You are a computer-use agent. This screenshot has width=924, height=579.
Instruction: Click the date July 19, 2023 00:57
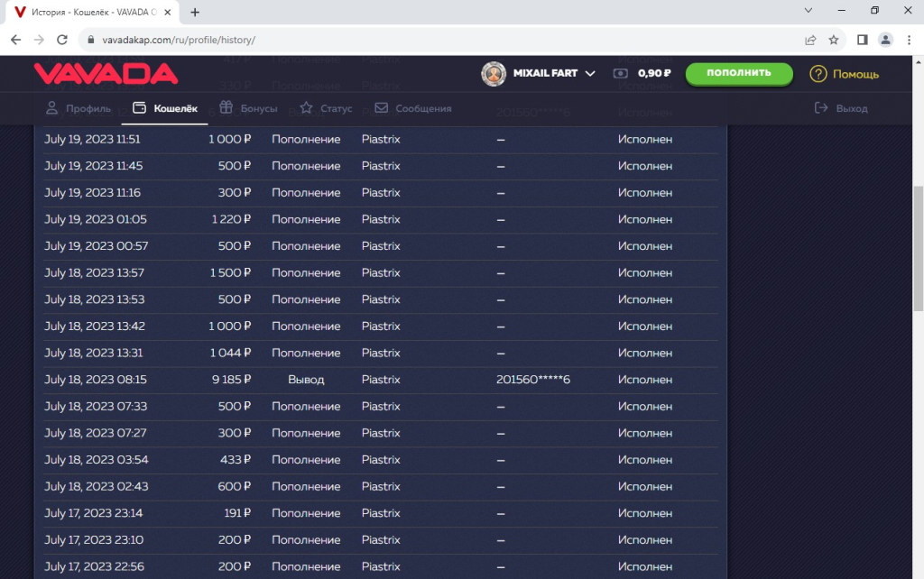96,246
